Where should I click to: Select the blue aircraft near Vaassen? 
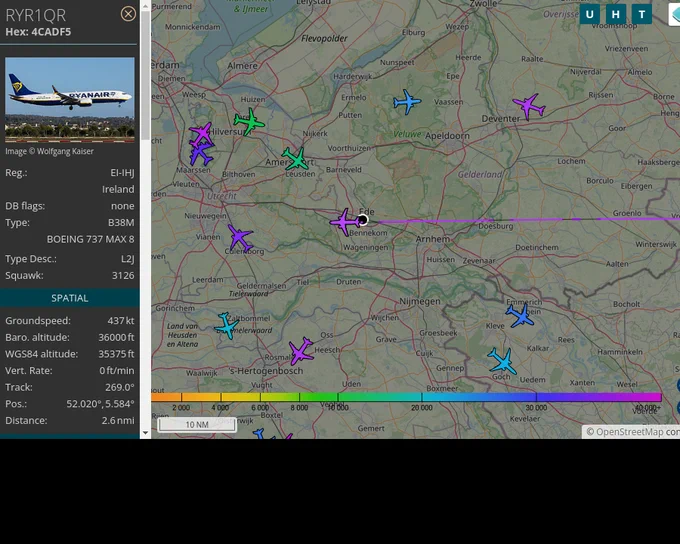point(407,102)
